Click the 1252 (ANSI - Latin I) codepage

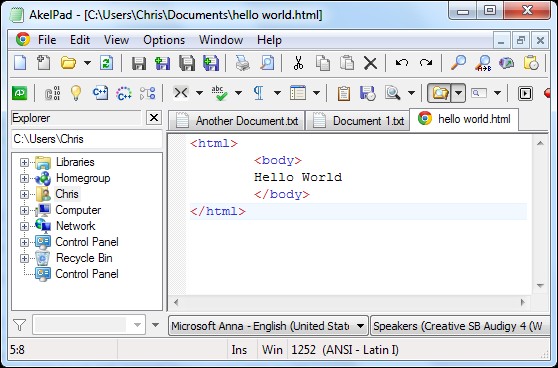345,350
